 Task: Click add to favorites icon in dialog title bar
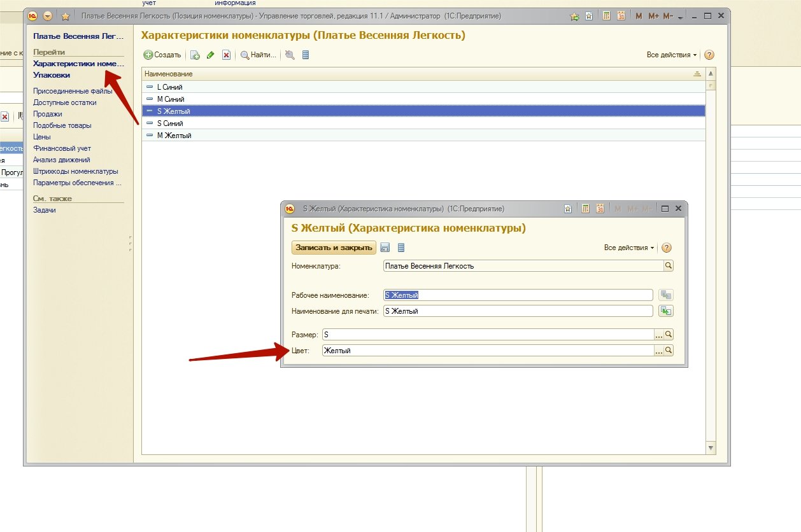[568, 209]
